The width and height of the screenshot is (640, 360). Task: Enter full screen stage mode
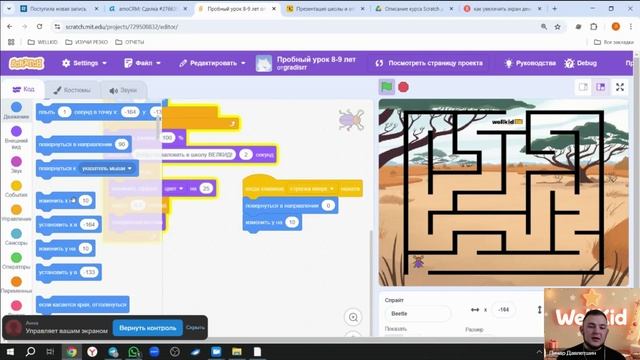coord(620,87)
